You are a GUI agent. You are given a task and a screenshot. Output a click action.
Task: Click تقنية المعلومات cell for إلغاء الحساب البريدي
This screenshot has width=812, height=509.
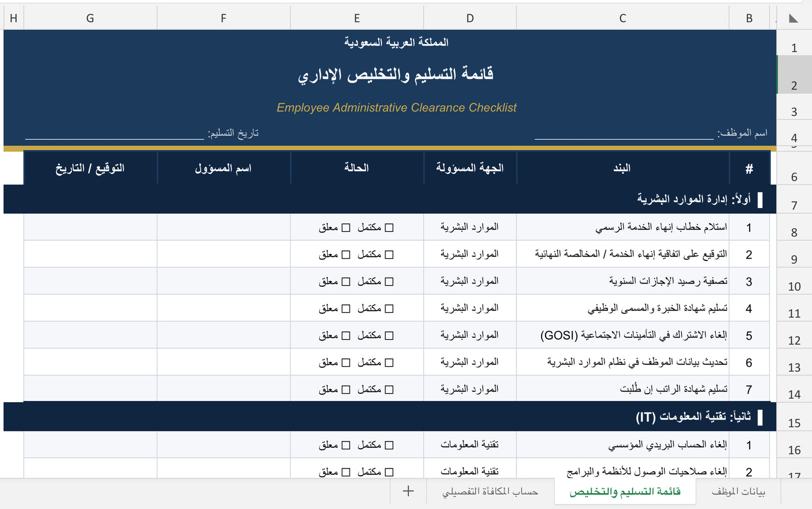click(x=470, y=445)
